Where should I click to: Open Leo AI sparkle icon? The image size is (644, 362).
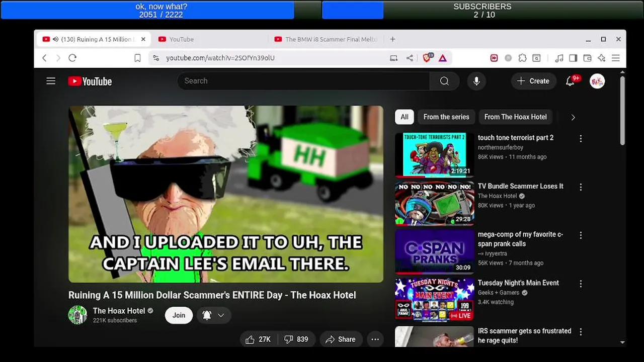pos(601,58)
